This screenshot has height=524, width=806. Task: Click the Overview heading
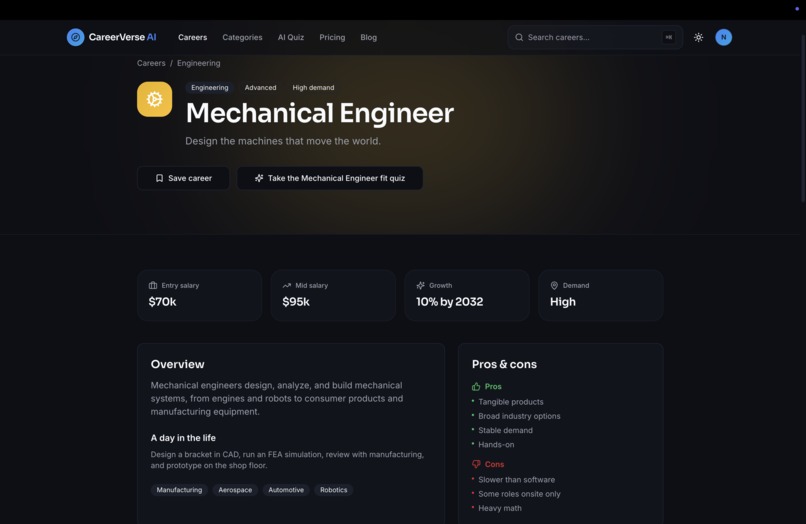[x=177, y=364]
